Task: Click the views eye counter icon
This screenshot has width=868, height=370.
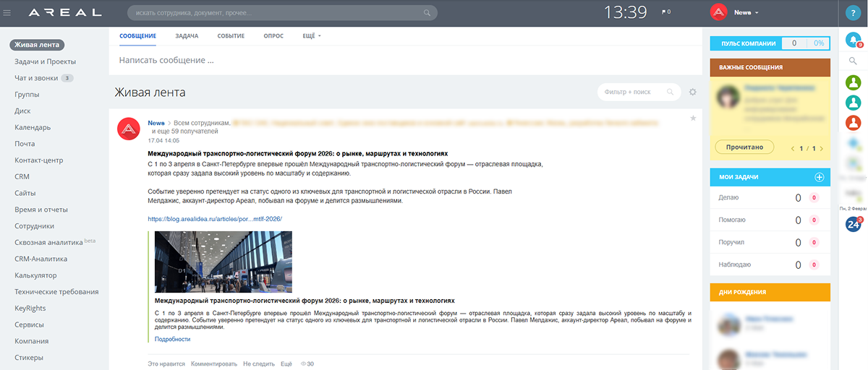Action: (303, 363)
